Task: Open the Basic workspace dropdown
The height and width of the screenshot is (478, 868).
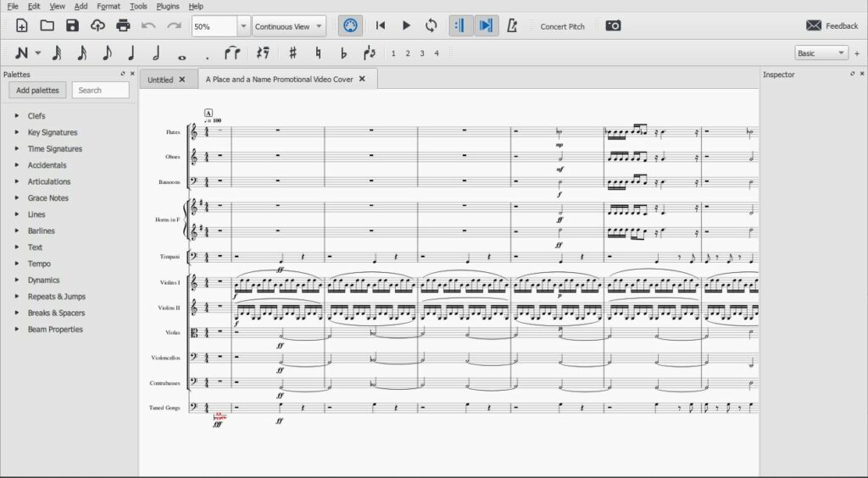Action: pyautogui.click(x=821, y=53)
